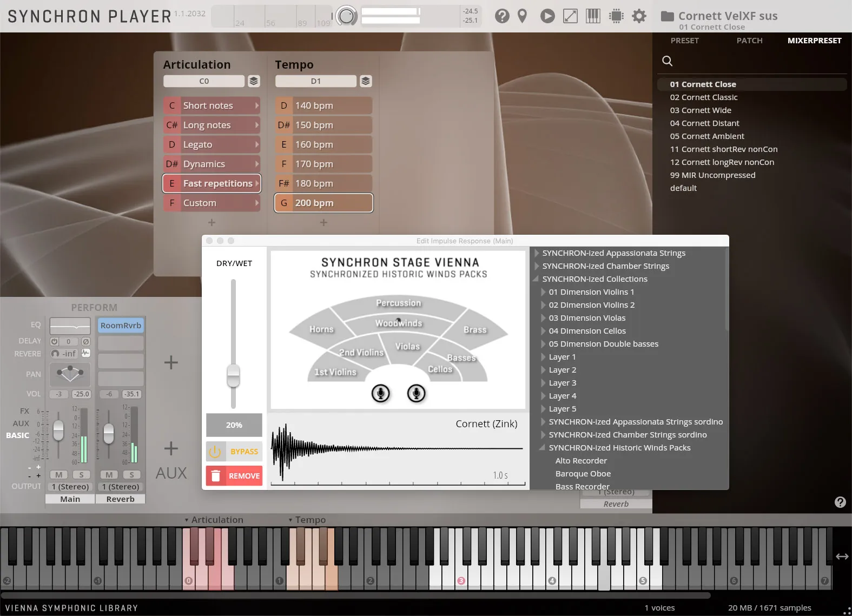Image resolution: width=852 pixels, height=616 pixels.
Task: Click the phase invert icon in Delay row
Action: (86, 342)
